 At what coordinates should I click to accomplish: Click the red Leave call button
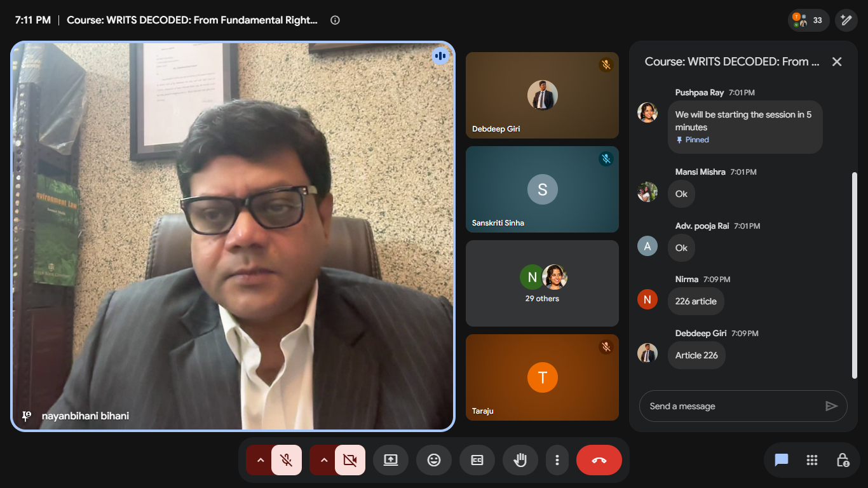click(599, 460)
